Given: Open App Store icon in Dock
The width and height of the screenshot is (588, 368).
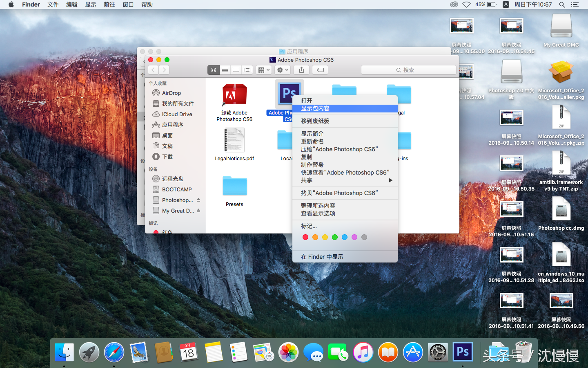Looking at the screenshot, I should (x=413, y=352).
